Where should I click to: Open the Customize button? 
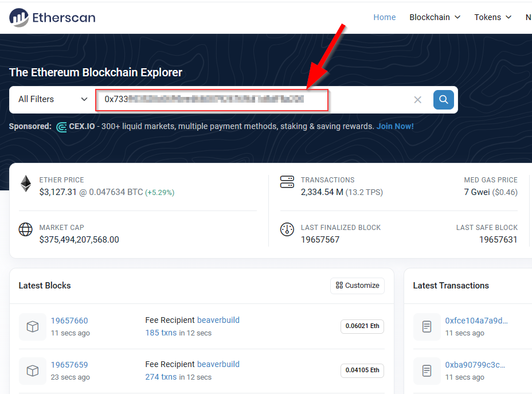[357, 286]
